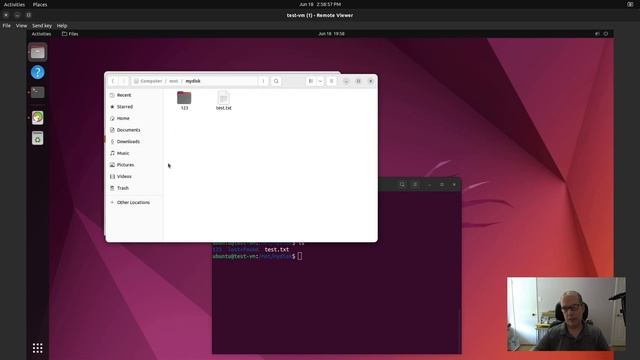The height and width of the screenshot is (360, 640).
Task: Open the path bar options menu
Action: [x=263, y=81]
